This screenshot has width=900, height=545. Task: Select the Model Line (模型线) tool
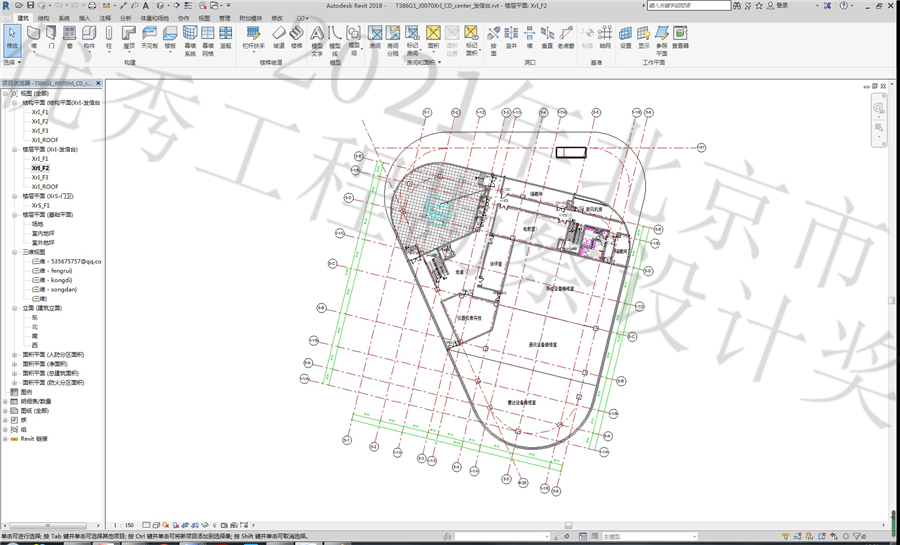tap(335, 40)
